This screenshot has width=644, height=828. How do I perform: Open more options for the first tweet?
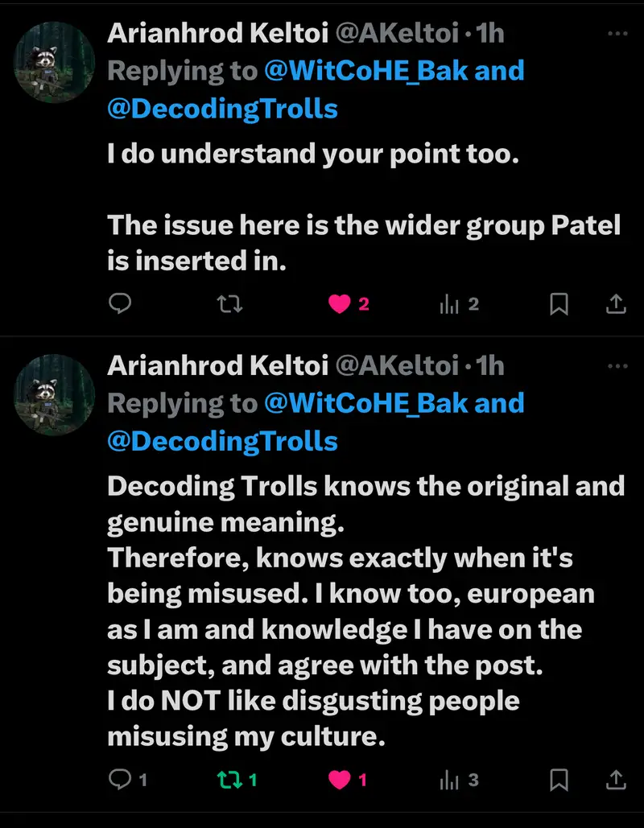617,34
